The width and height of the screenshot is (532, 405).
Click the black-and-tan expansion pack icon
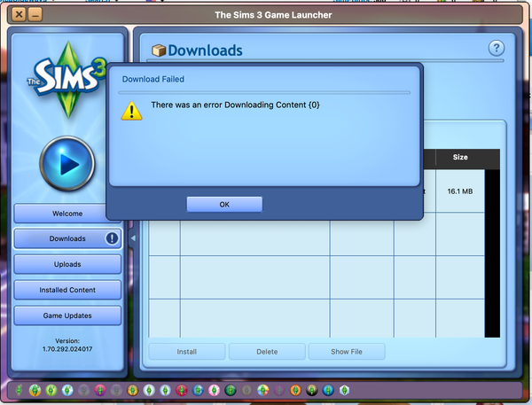click(312, 391)
